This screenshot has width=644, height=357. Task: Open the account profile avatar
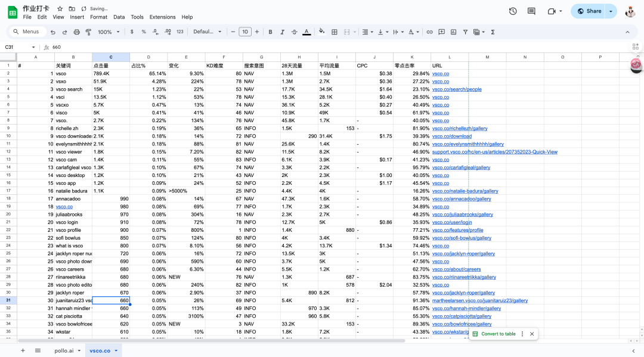pyautogui.click(x=630, y=11)
